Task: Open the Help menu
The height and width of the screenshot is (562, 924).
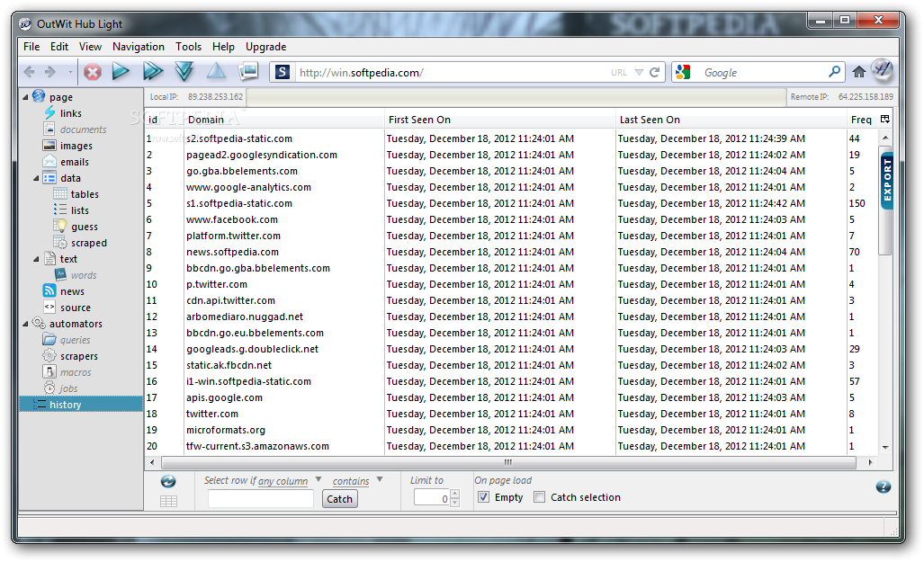Action: click(x=223, y=47)
